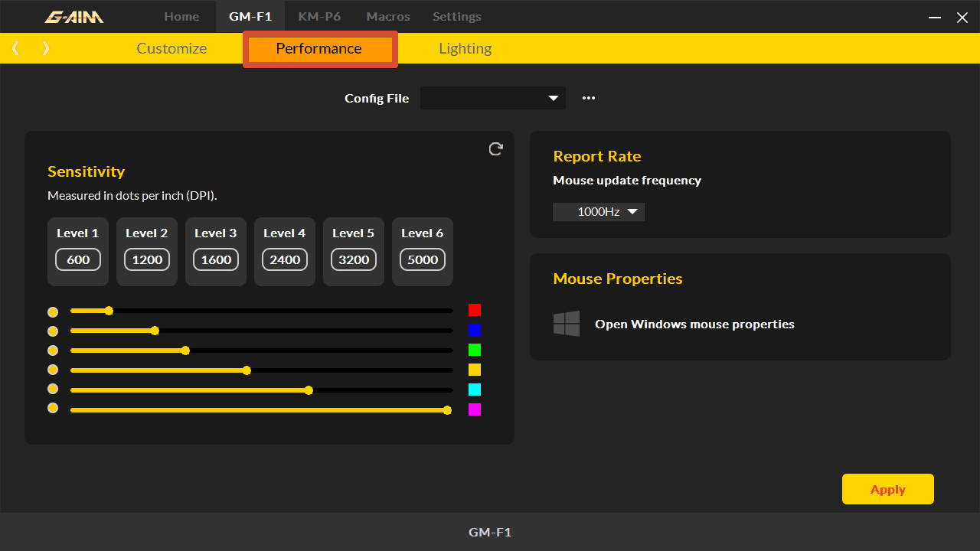Click the 1600 DPI value field

pos(216,259)
